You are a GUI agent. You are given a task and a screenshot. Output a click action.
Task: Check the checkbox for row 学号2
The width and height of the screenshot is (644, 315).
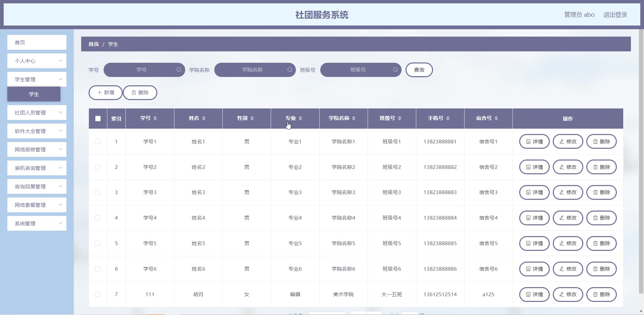(x=97, y=167)
